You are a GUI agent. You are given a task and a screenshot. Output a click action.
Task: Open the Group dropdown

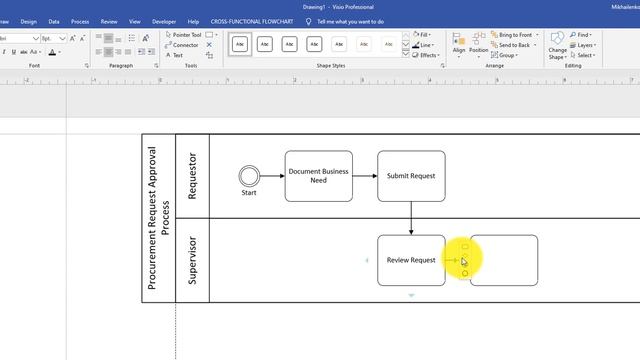tap(504, 55)
